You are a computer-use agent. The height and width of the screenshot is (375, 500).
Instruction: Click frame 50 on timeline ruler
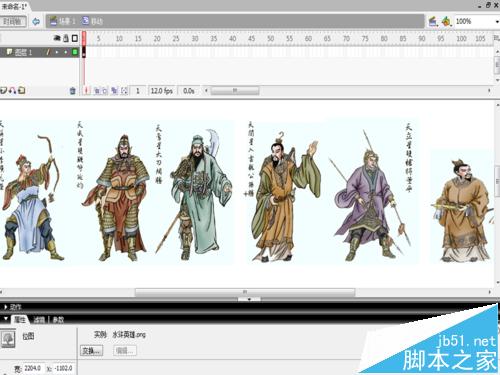pyautogui.click(x=271, y=39)
